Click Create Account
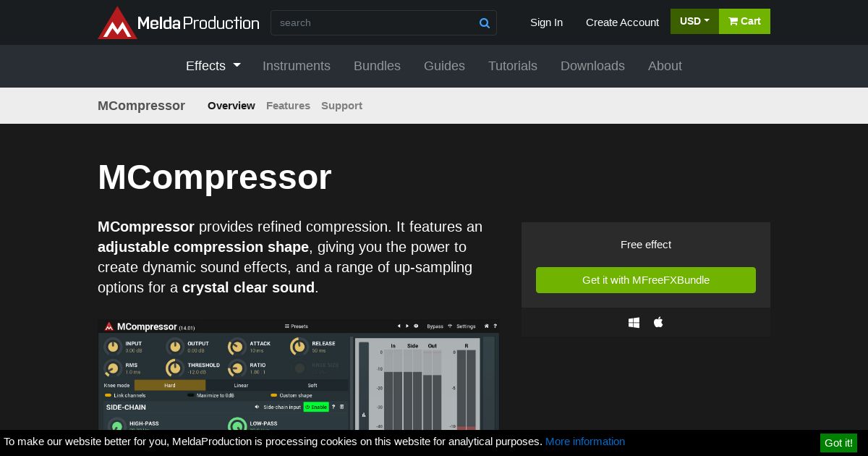Image resolution: width=868 pixels, height=456 pixels. pos(622,22)
